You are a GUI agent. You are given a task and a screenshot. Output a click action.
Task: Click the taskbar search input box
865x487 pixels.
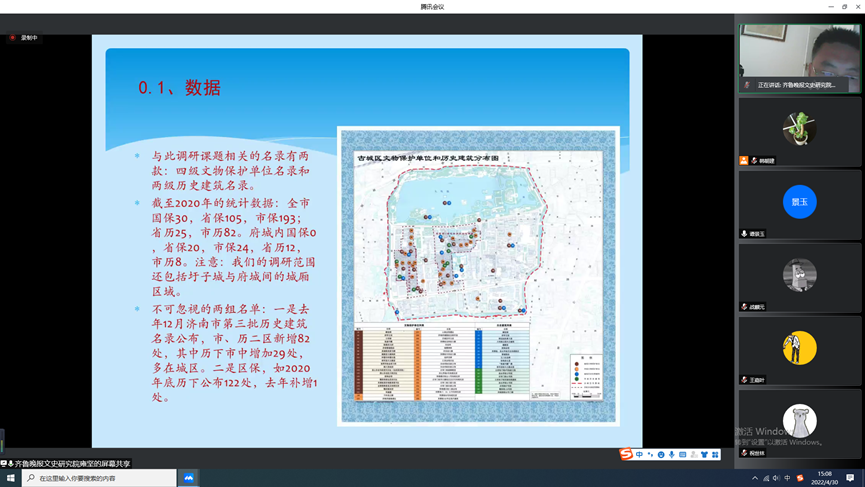[x=100, y=479]
